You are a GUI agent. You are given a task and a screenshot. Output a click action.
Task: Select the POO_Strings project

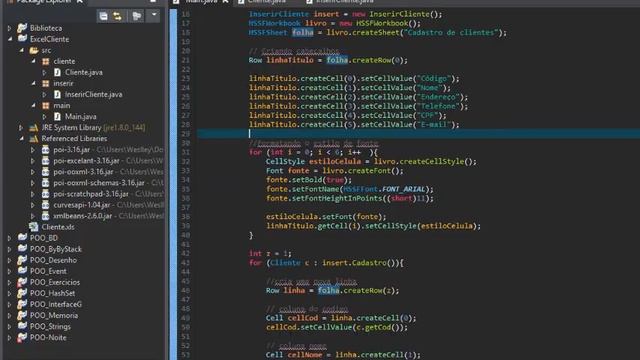coord(50,326)
